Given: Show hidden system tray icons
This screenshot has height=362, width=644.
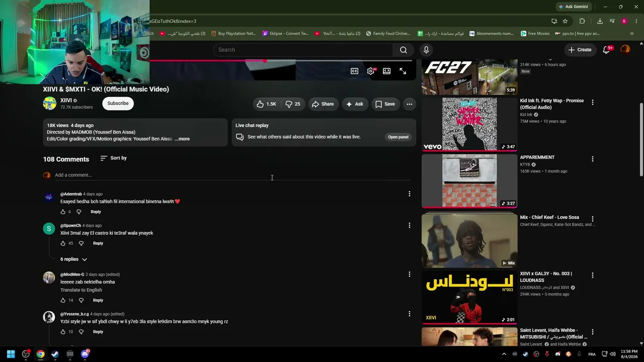Looking at the screenshot, I should 504,354.
